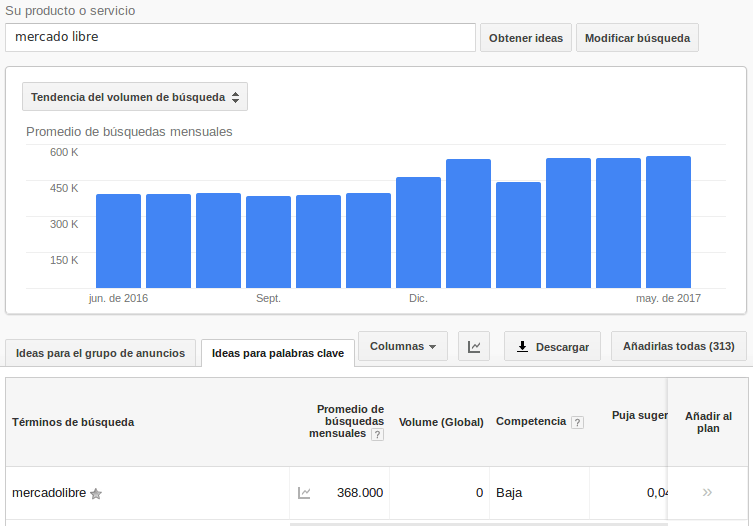This screenshot has height=526, width=753.
Task: Focus the product search field with mercado libre
Action: coord(241,37)
